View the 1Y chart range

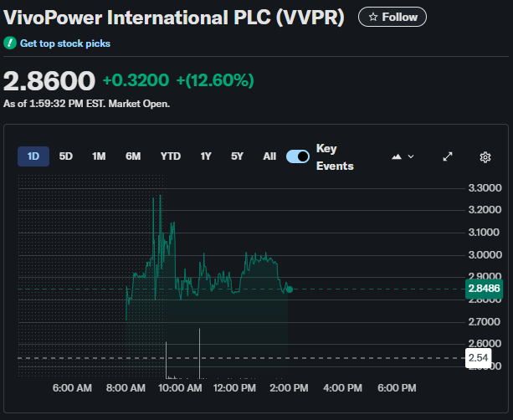coord(206,156)
